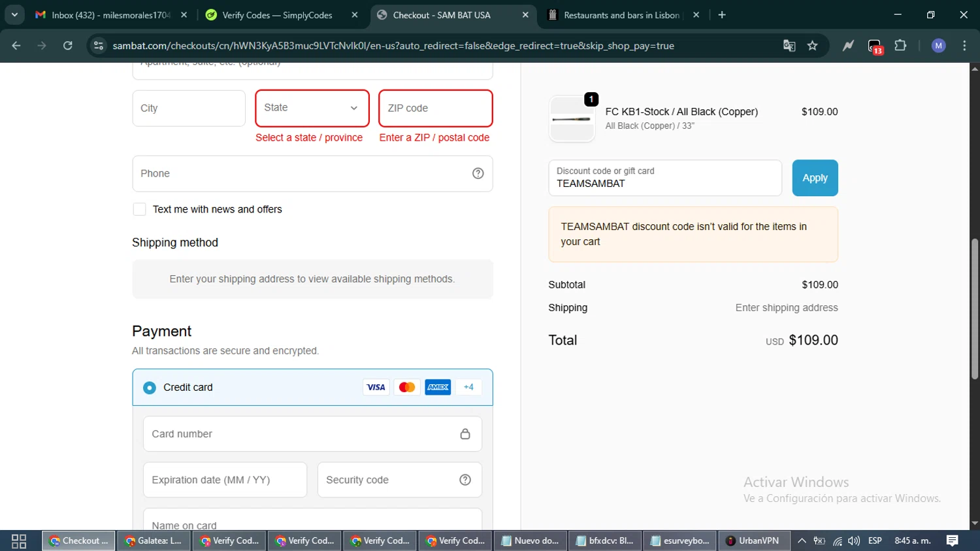Click the FC KB1-Stock bat thumbnail
Image resolution: width=980 pixels, height=551 pixels.
(572, 119)
